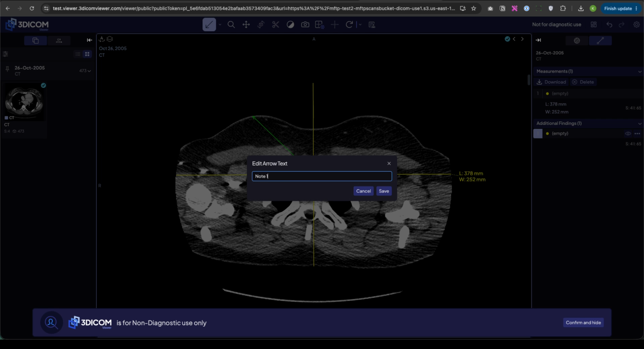
Task: Open the filter sliders icon
Action: tap(5, 54)
